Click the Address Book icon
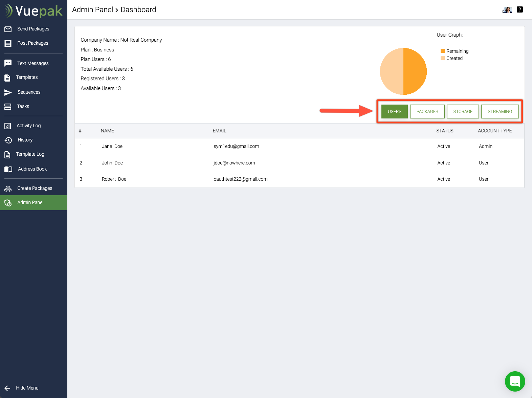Viewport: 532px width, 398px height. coord(8,169)
